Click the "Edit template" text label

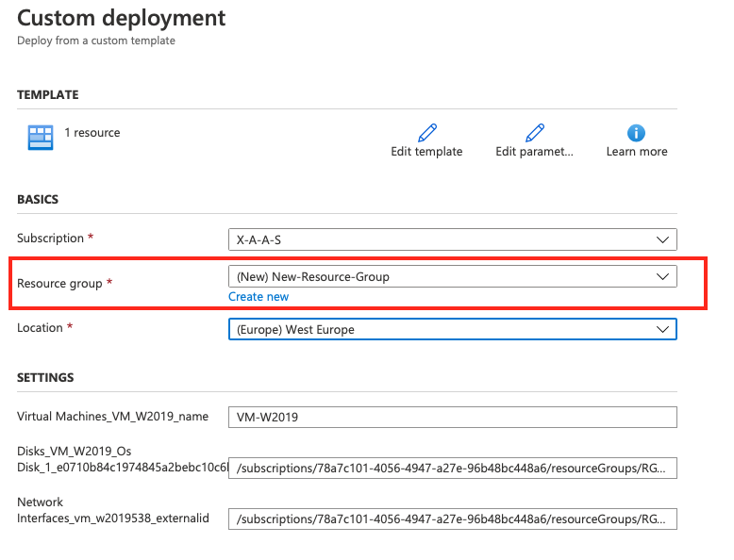click(426, 152)
